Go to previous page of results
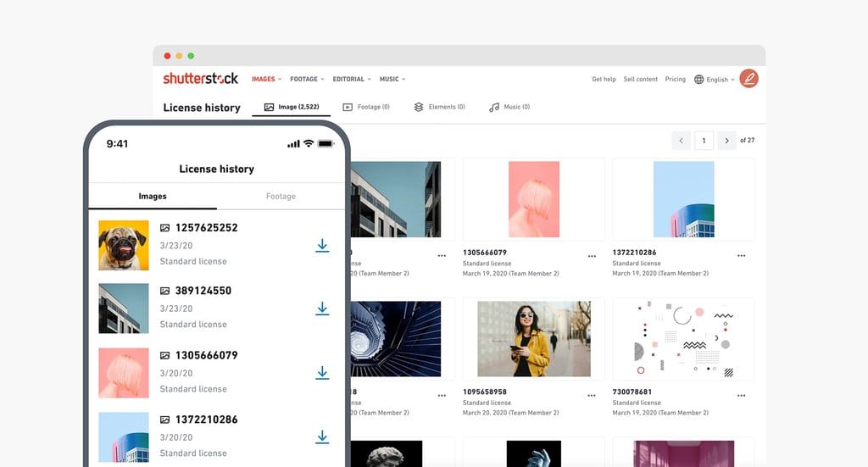This screenshot has height=467, width=868. pos(681,141)
